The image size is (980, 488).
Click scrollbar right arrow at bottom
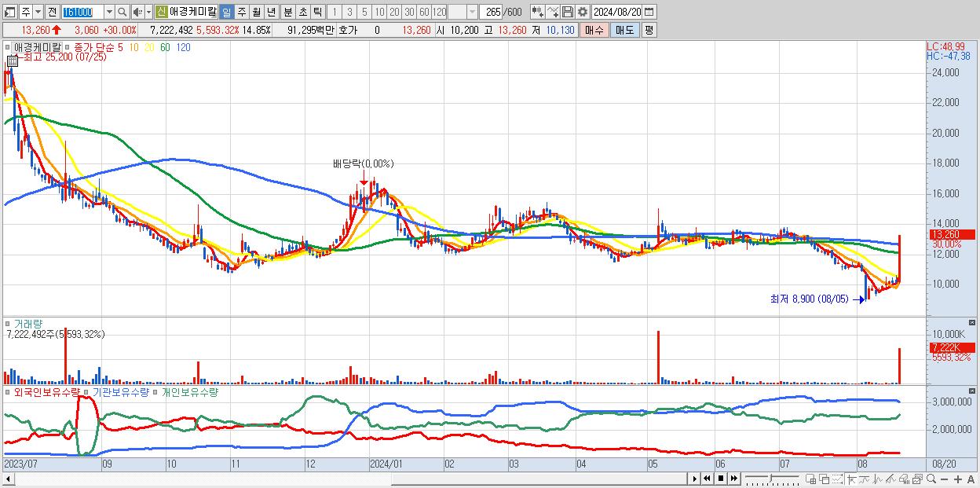click(x=694, y=479)
